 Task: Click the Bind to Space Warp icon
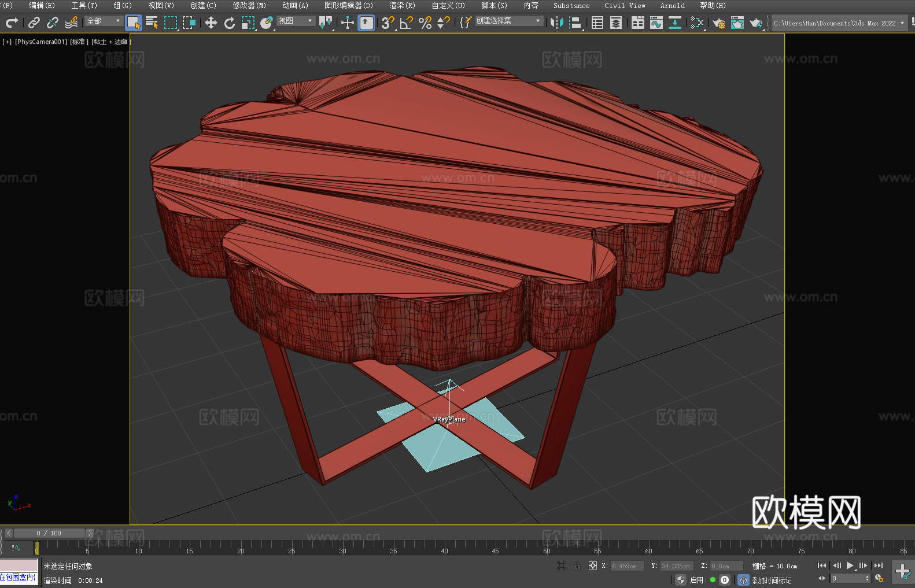(x=71, y=23)
